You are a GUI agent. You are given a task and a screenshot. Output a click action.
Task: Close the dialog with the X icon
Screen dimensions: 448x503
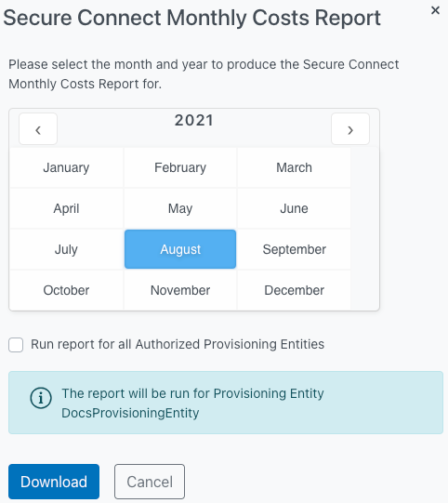pyautogui.click(x=435, y=10)
